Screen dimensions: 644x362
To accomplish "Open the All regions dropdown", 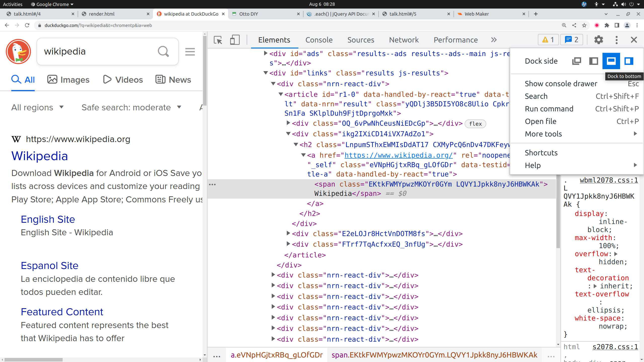I will 37,108.
